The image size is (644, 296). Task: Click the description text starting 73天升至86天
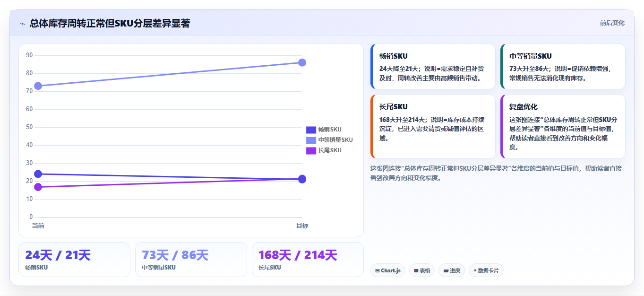point(560,73)
